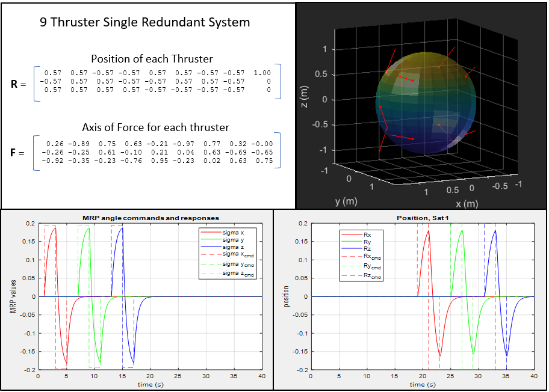Select the 0.61 value in matrix F

click(x=107, y=153)
